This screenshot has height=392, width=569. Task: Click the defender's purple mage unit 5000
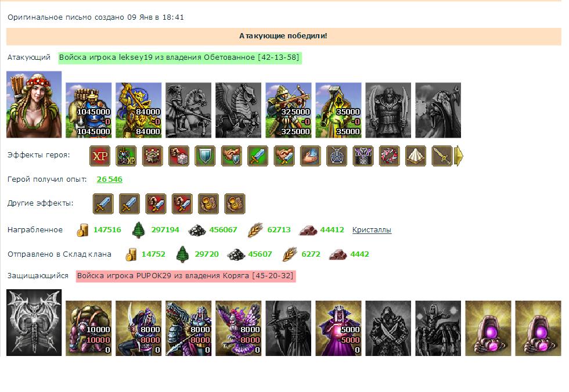point(338,328)
